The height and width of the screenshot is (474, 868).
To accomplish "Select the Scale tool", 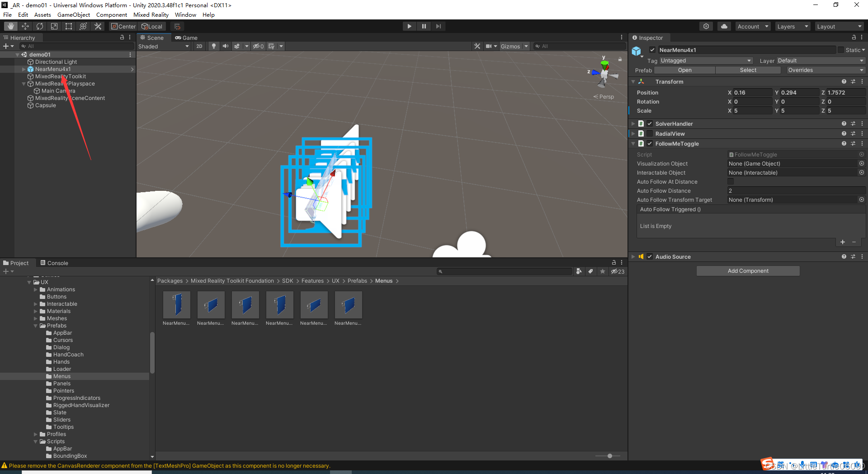I will (x=54, y=26).
